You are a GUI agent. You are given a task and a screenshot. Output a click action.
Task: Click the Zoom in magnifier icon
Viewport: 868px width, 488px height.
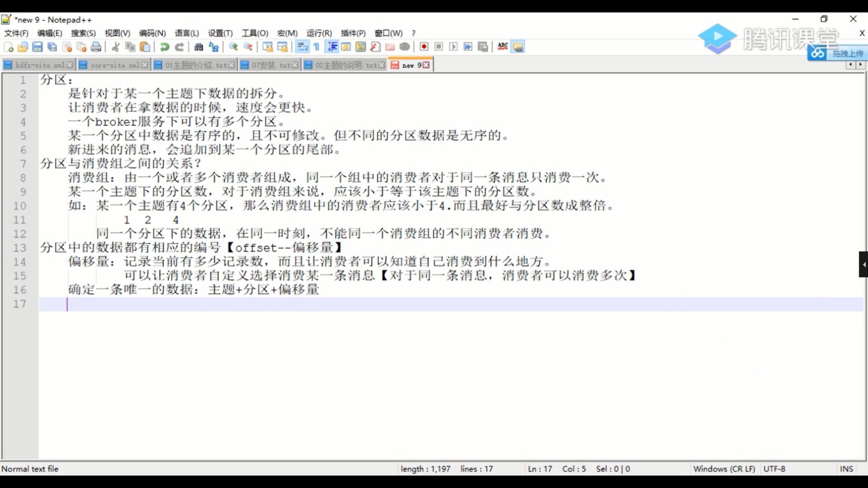(x=233, y=47)
